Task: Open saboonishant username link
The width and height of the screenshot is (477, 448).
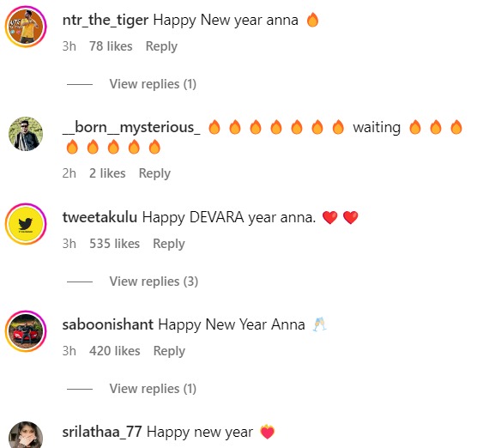Action: (108, 324)
